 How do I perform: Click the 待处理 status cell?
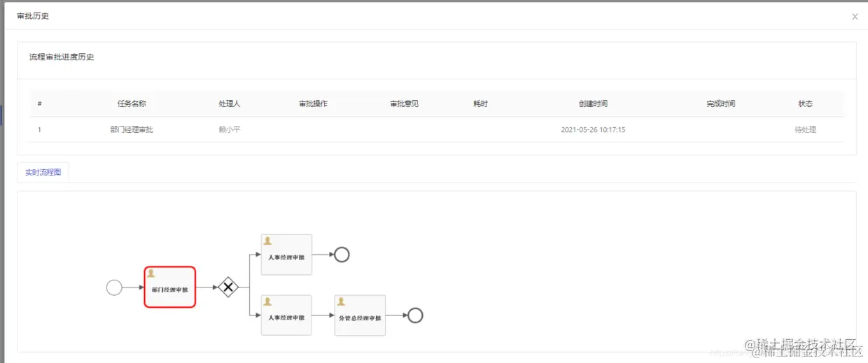(805, 129)
